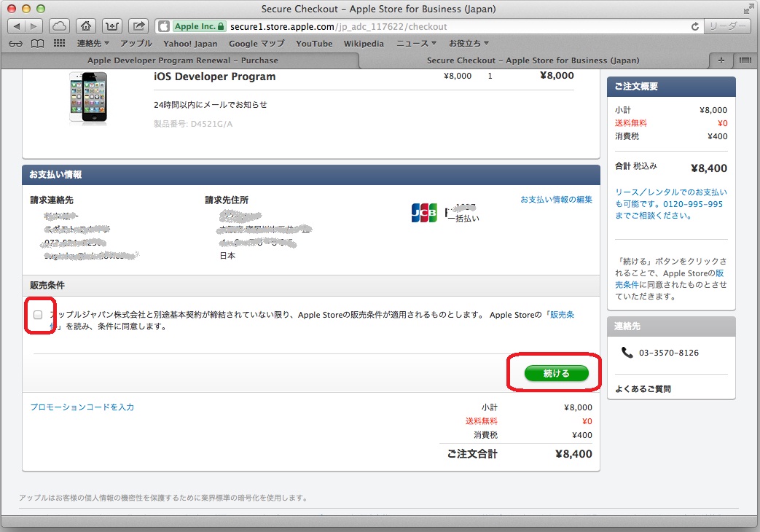The height and width of the screenshot is (532, 760).
Task: Click the iCloud Tabs toolbar icon
Action: (60, 26)
